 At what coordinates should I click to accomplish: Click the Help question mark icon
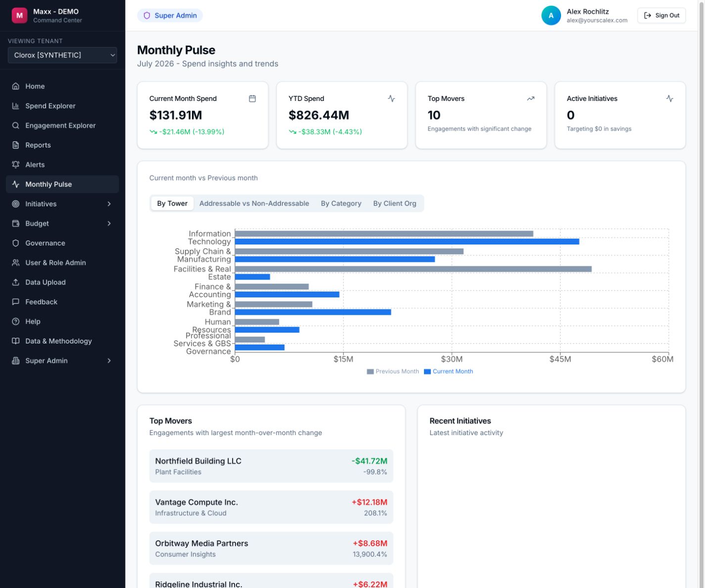coord(16,321)
